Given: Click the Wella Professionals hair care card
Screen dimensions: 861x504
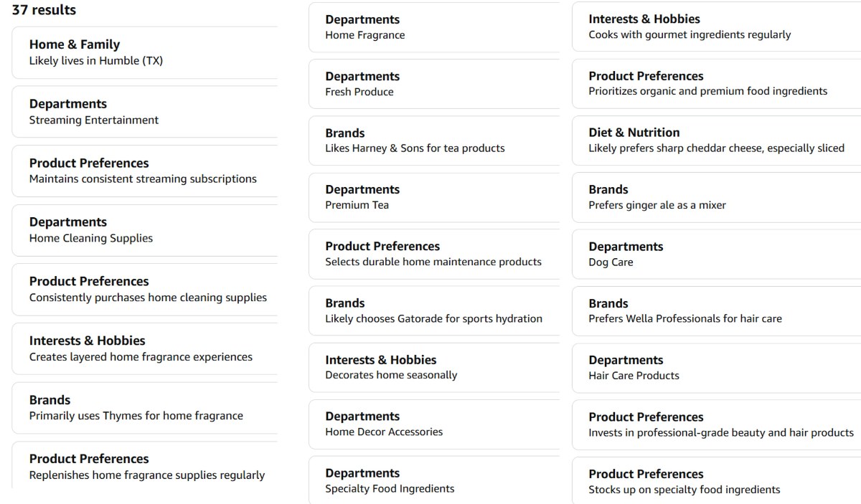Looking at the screenshot, I should [x=717, y=310].
